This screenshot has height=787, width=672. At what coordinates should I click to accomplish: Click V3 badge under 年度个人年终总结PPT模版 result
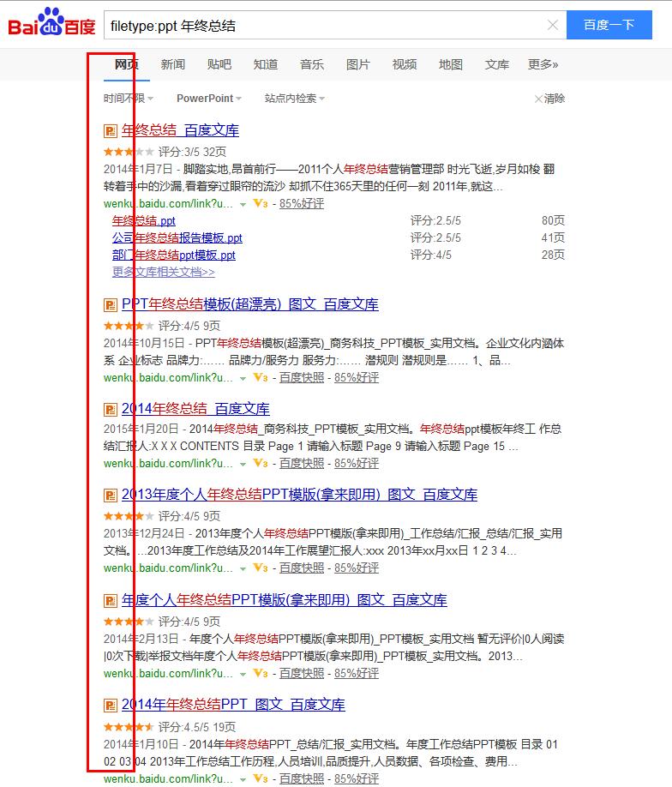261,673
